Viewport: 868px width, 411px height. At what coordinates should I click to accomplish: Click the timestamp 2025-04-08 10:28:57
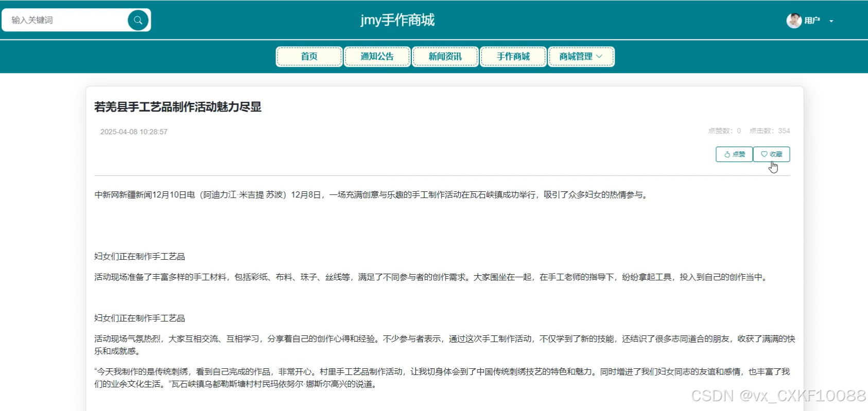(x=134, y=132)
